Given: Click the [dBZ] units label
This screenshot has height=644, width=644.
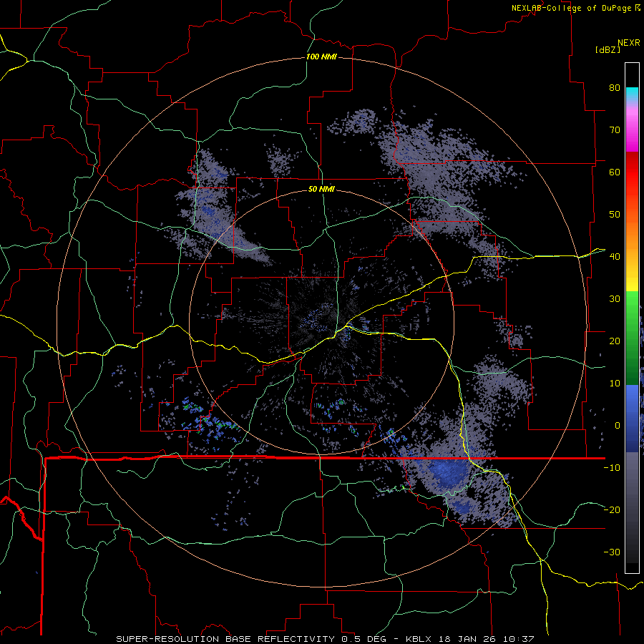Looking at the screenshot, I should (608, 49).
